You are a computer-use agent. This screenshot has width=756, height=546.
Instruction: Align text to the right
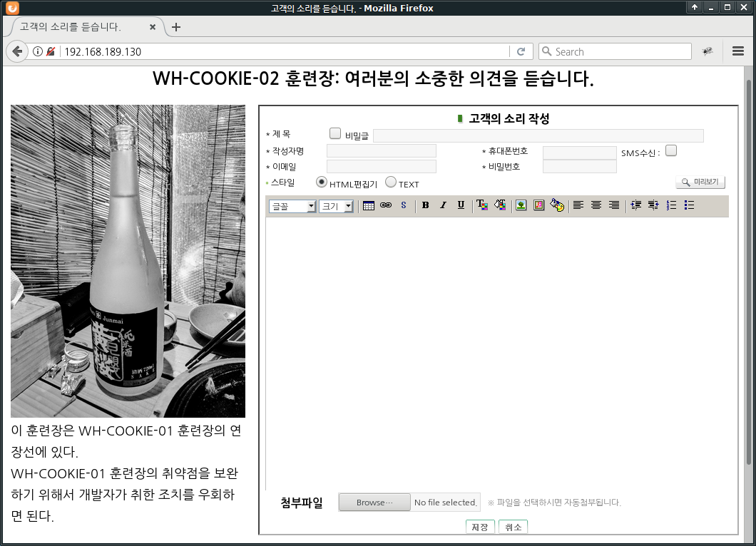[x=614, y=205]
